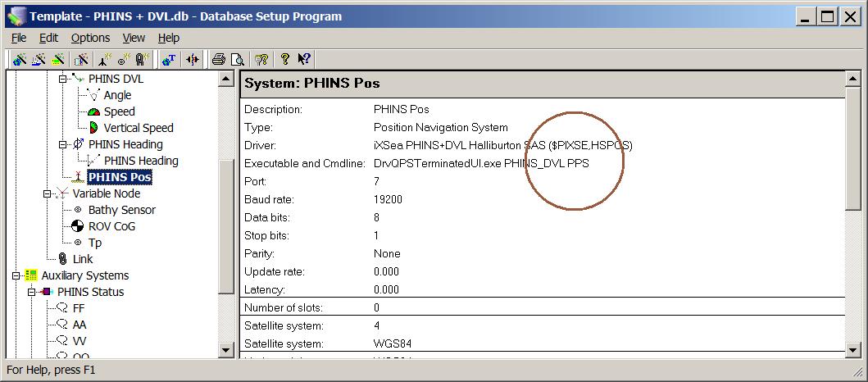Select the PHINS Status node
The height and width of the screenshot is (382, 868).
coord(91,292)
